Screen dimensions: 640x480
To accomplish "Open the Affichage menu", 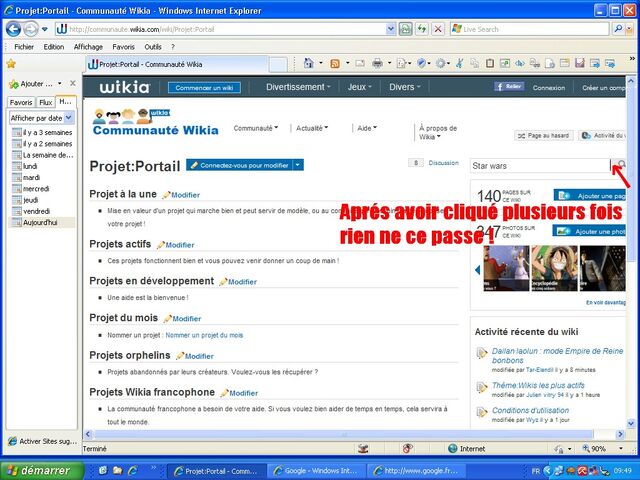I will 88,47.
